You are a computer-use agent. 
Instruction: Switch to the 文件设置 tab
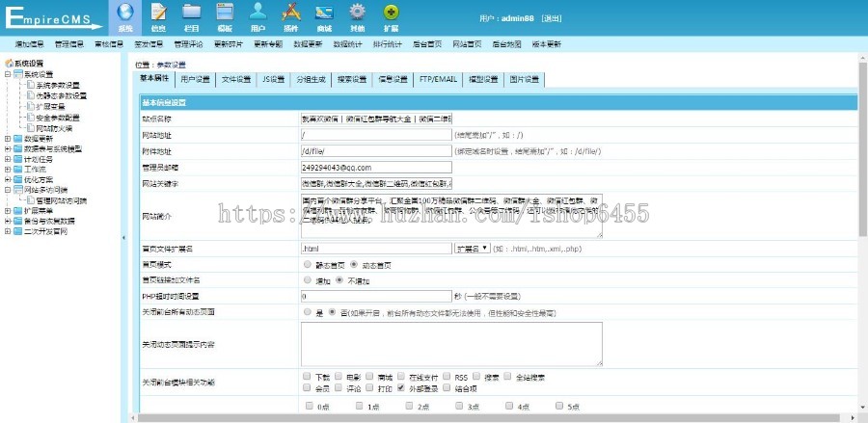[236, 80]
